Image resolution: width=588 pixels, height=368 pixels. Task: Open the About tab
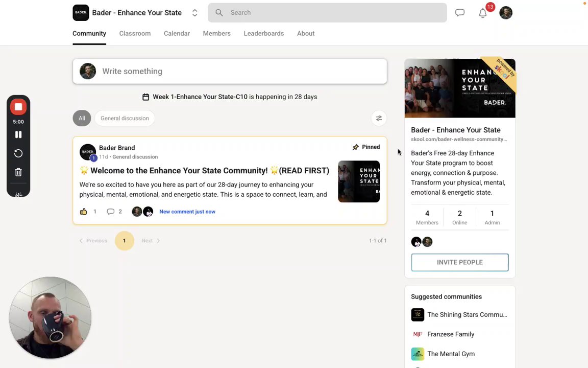306,33
